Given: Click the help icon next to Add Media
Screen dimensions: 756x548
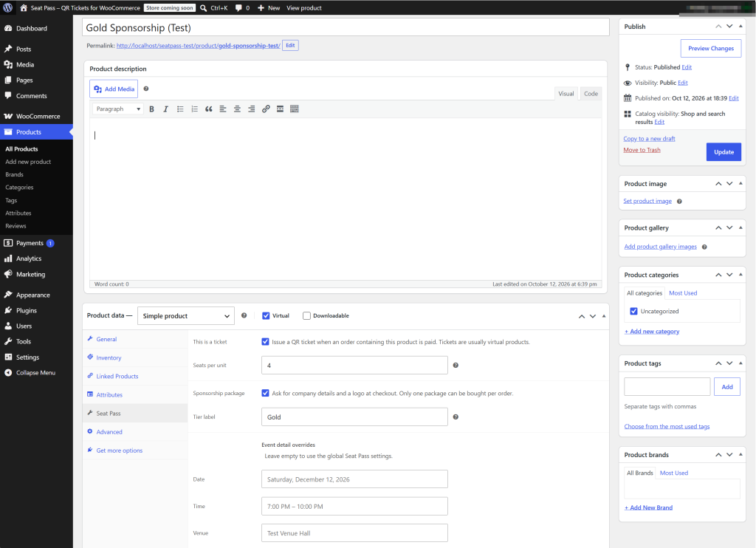Looking at the screenshot, I should coord(146,89).
